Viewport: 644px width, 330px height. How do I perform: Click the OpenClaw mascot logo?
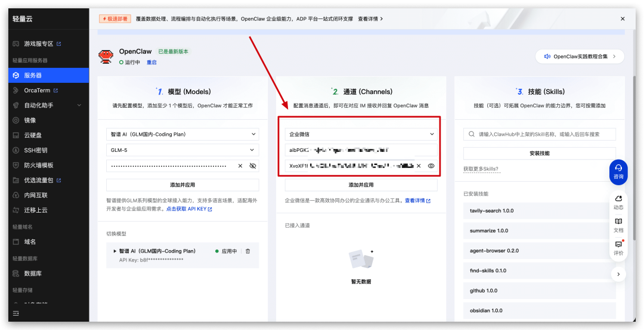click(106, 56)
